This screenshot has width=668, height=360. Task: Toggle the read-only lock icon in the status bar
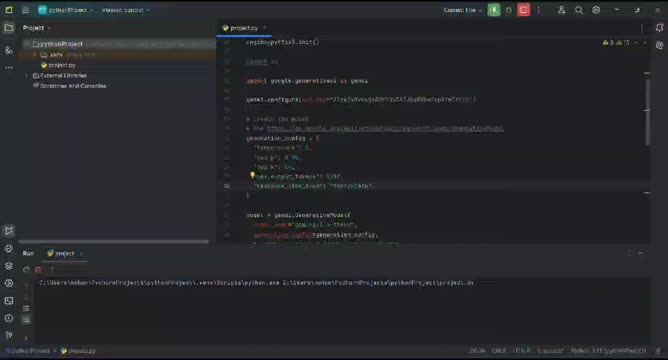658,351
